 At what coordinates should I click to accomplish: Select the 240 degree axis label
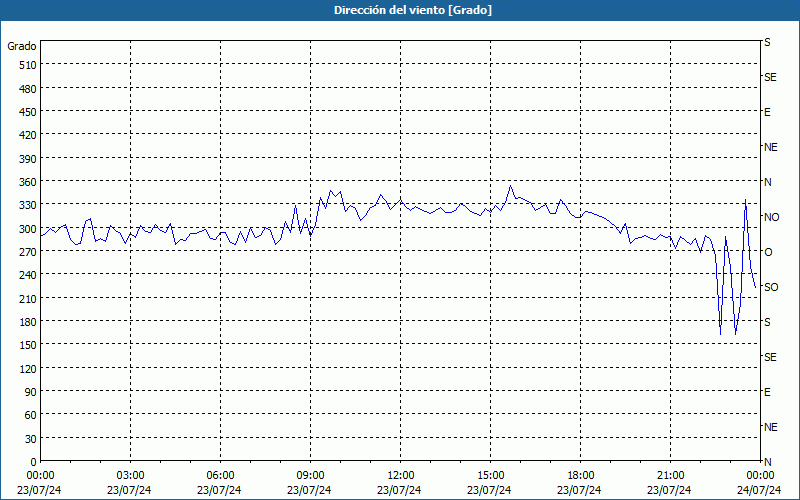[29, 276]
